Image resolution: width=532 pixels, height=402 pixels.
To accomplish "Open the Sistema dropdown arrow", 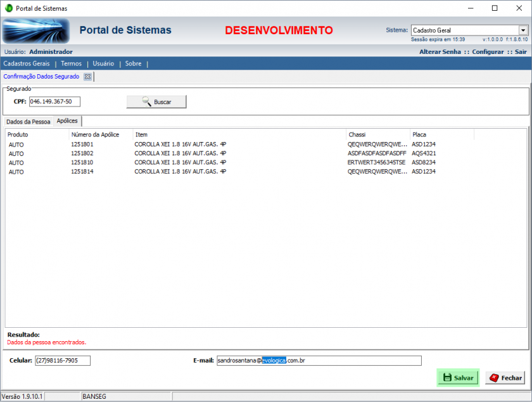I will coord(523,30).
